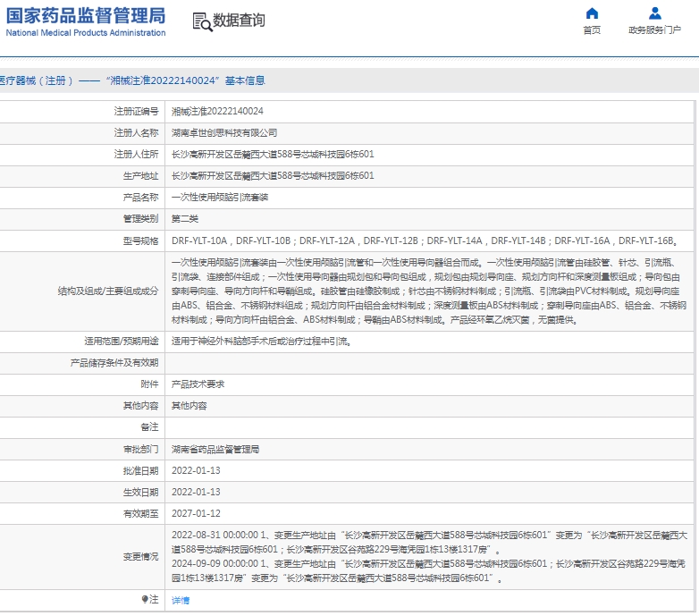The height and width of the screenshot is (616, 699).
Task: Click the 基本信息 section title
Action: click(x=245, y=80)
